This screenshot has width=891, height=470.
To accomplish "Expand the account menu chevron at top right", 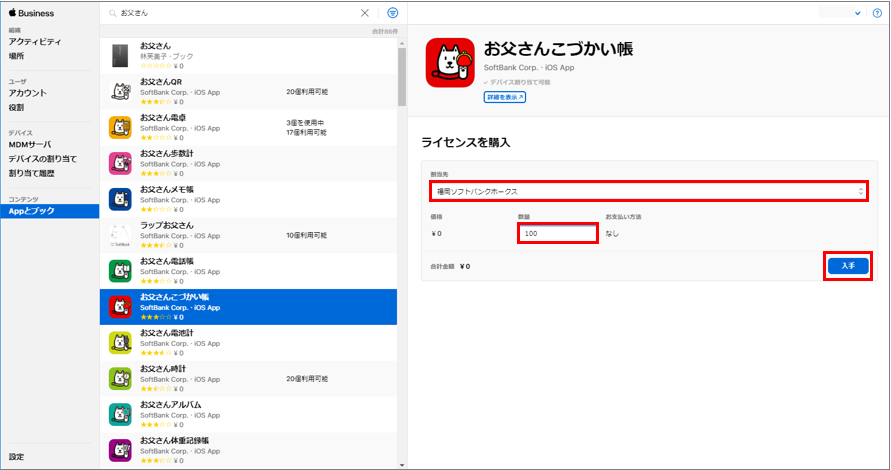I will coord(859,13).
